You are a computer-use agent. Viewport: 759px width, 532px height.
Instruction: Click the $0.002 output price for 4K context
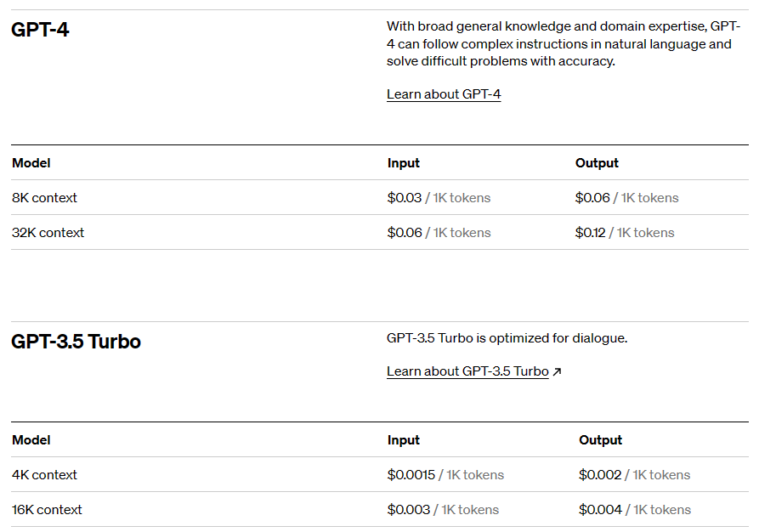600,475
